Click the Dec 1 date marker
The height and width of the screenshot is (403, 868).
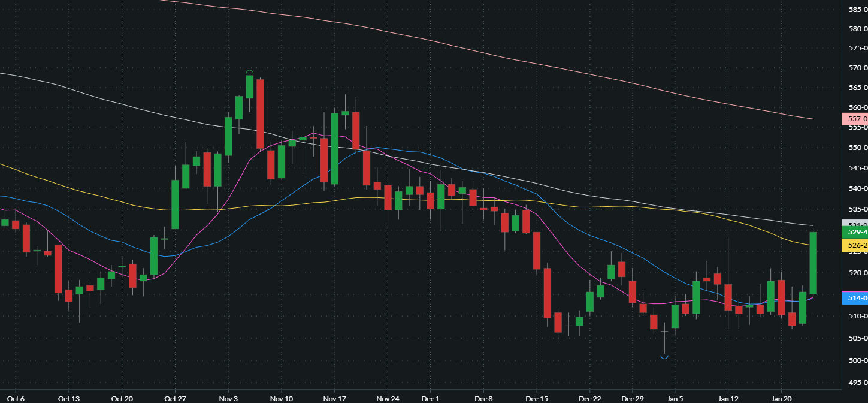point(430,398)
